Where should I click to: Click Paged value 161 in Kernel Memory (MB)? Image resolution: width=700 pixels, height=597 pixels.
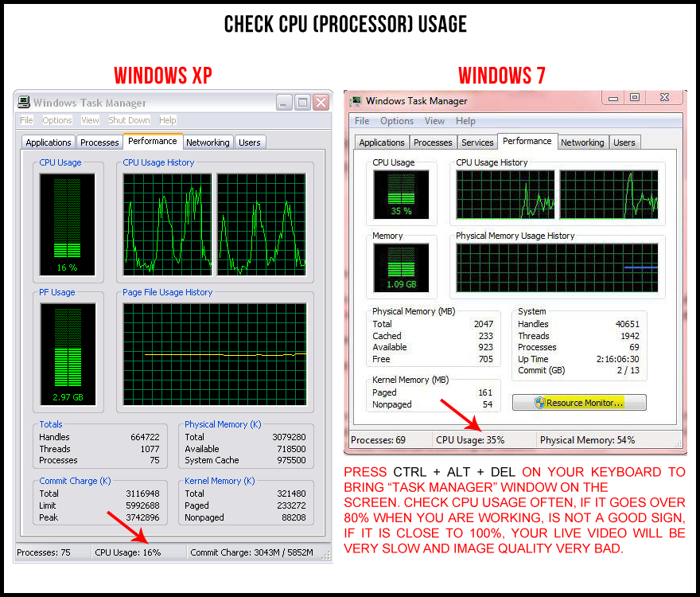coord(485,392)
